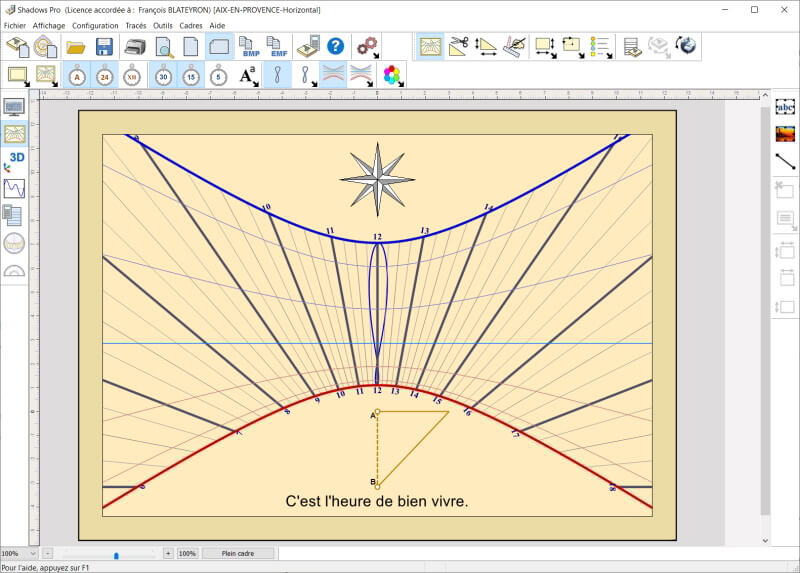Insert a text frame with abc icon
Screen dimensions: 800x573
tap(785, 107)
